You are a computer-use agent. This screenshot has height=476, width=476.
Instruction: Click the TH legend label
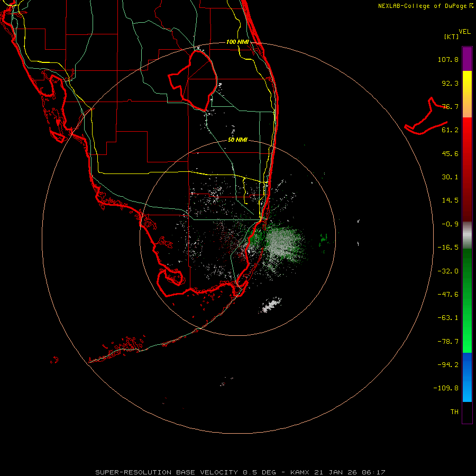(x=454, y=411)
